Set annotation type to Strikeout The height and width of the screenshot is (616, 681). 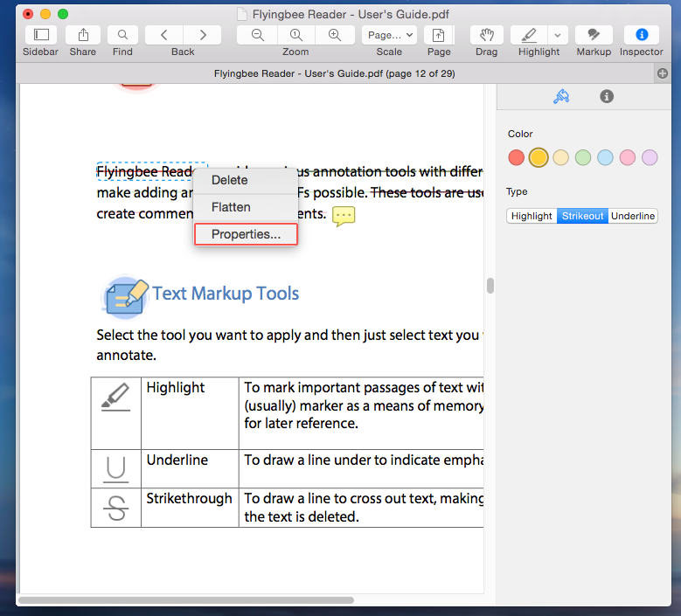click(x=582, y=216)
